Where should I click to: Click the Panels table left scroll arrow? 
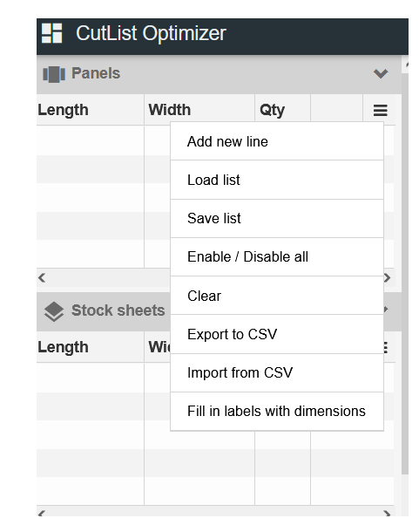click(42, 278)
